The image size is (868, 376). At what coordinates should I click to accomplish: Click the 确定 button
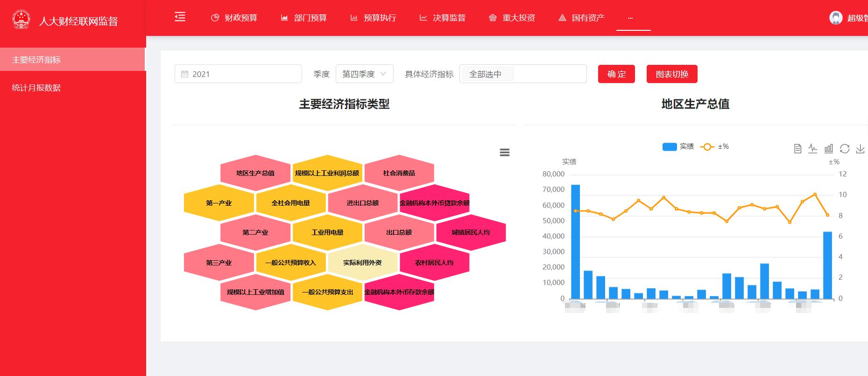[616, 74]
